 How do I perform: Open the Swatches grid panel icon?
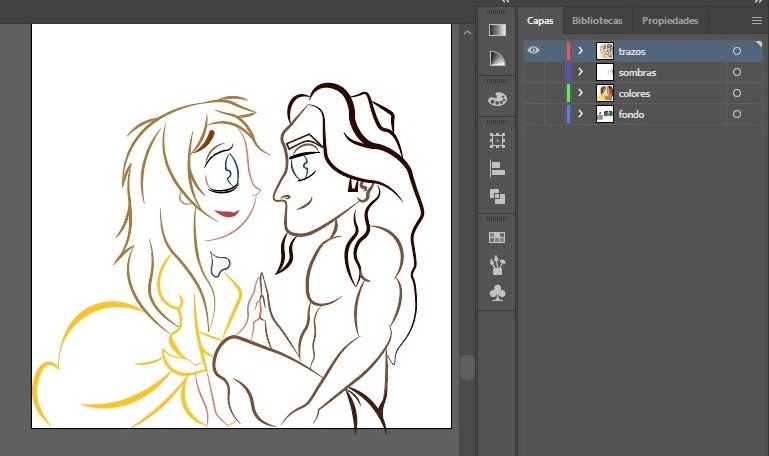[x=497, y=238]
